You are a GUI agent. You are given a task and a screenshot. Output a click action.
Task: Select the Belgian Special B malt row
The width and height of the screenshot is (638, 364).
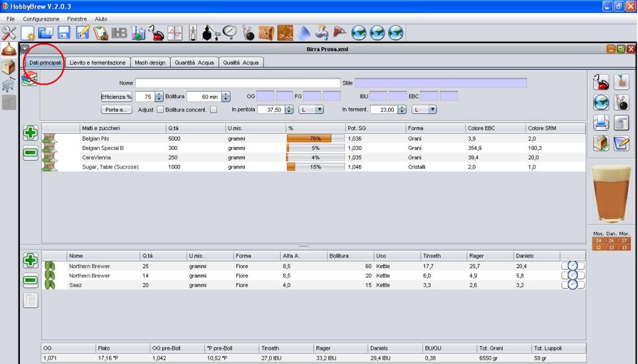coord(313,148)
